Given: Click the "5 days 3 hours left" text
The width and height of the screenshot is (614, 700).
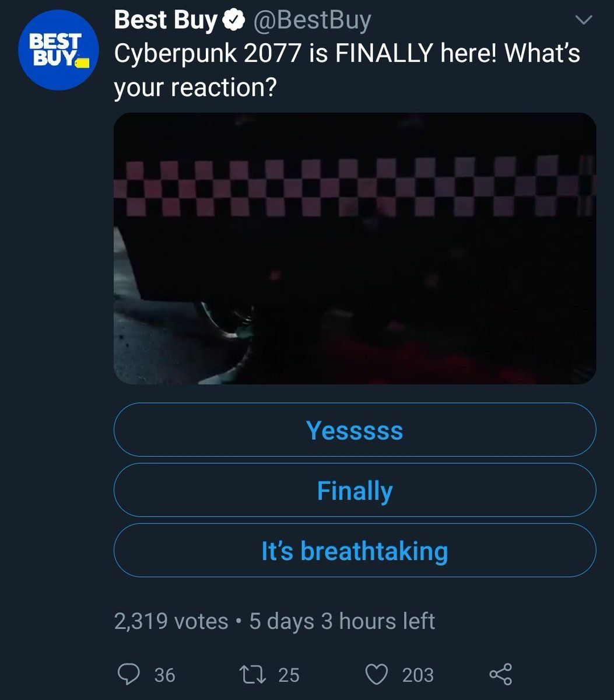Looking at the screenshot, I should click(x=342, y=621).
